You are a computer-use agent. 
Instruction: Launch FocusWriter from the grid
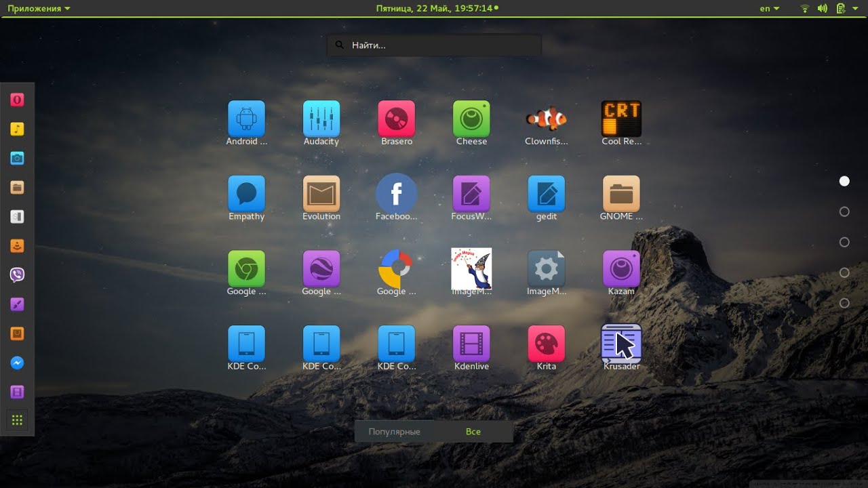point(471,194)
